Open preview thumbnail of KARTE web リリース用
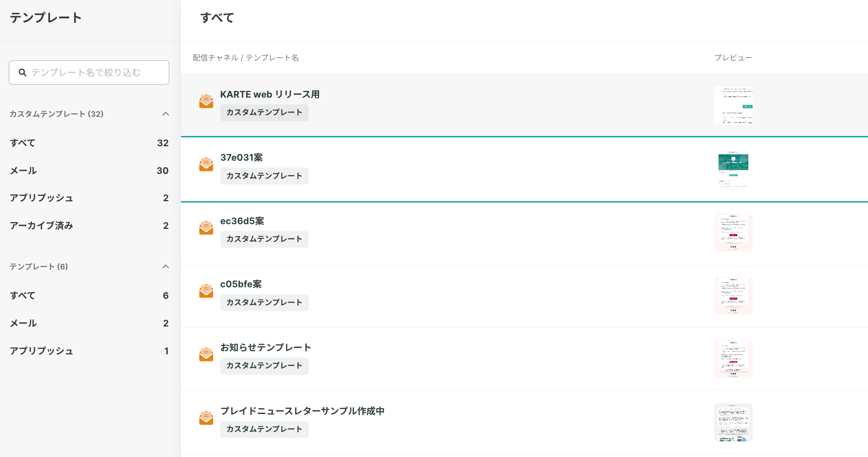Screen dimensions: 868x457 (733, 106)
